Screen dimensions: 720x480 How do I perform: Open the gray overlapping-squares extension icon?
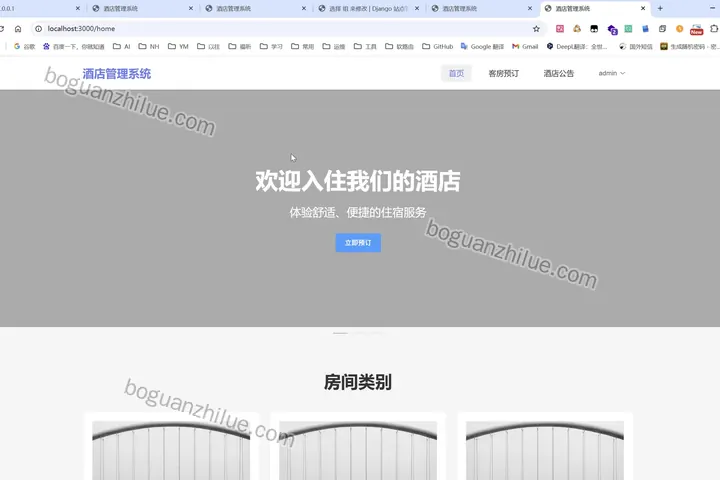(x=662, y=29)
